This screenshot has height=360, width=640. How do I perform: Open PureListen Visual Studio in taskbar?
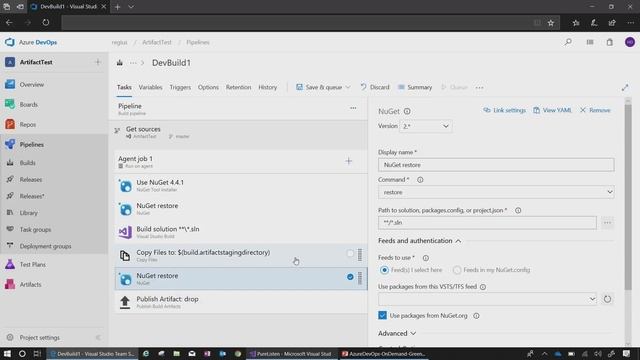click(x=291, y=354)
